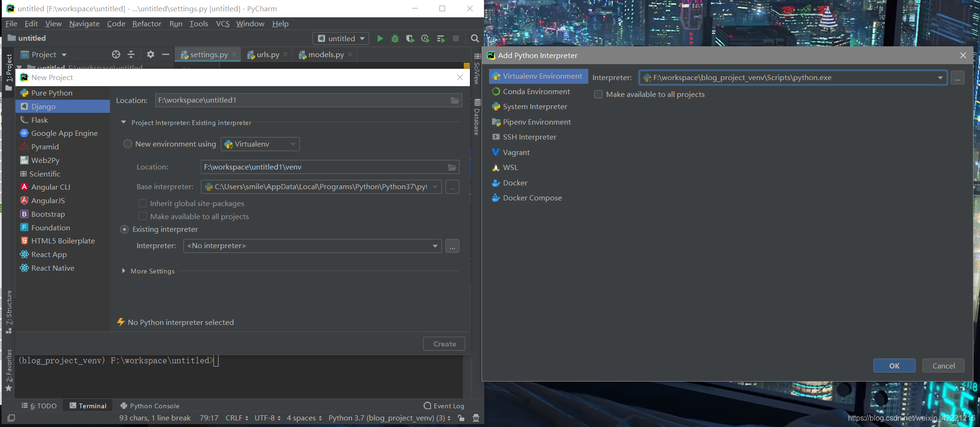
Task: Close the settings.py tab
Action: (x=234, y=54)
